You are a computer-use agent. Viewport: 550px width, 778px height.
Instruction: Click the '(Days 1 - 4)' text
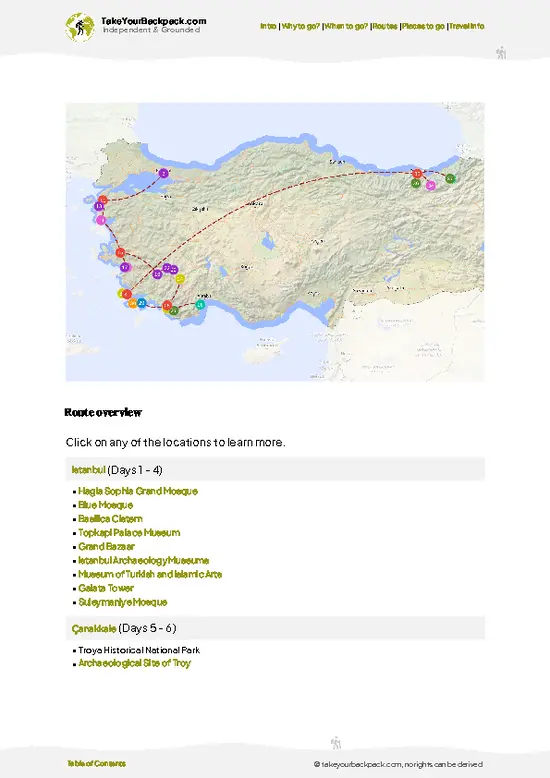tap(135, 470)
